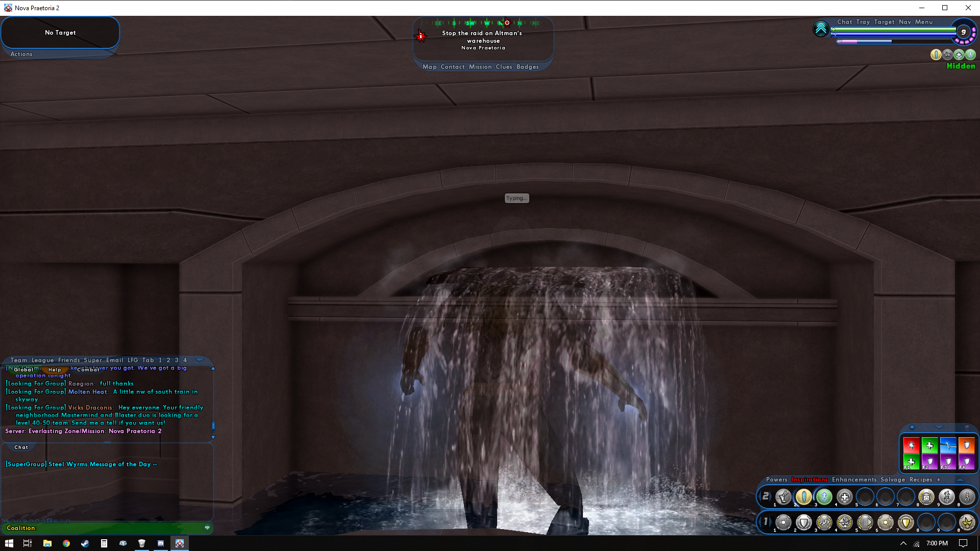Use the blue endurance inspiration
980x551 pixels.
click(948, 445)
